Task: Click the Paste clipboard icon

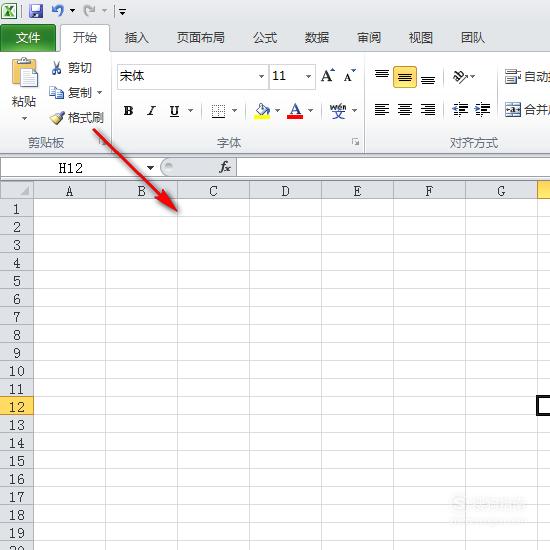Action: point(24,72)
